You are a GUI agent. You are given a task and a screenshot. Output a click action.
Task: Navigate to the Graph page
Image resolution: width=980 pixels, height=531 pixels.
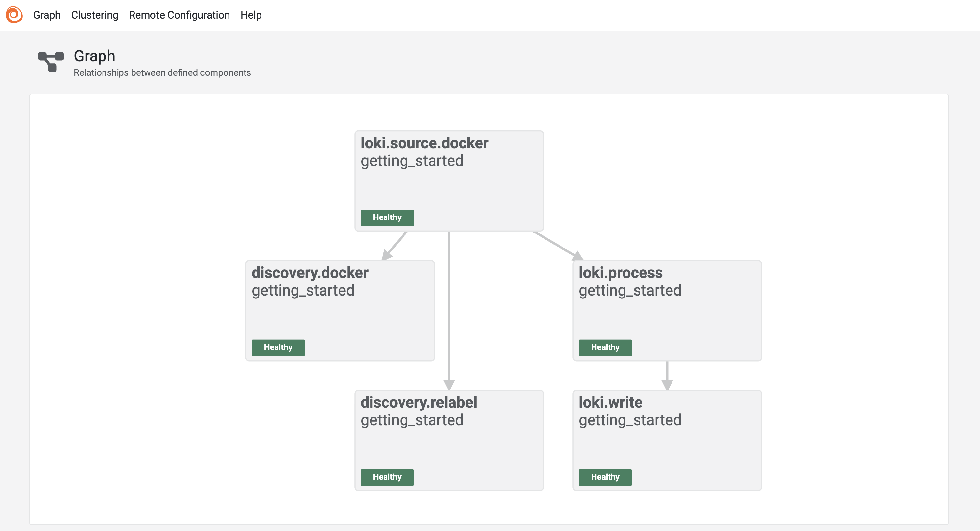click(x=47, y=15)
